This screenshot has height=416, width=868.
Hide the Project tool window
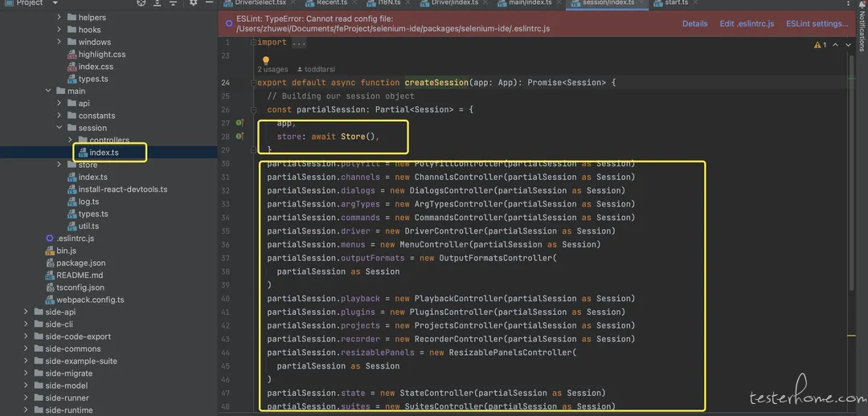(x=209, y=2)
